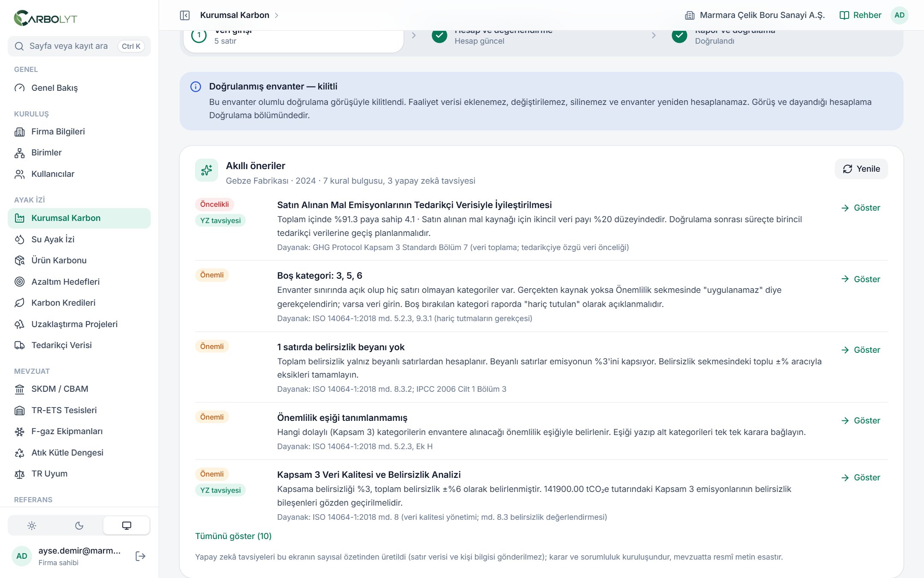Click the logout icon beside user email

tap(140, 556)
